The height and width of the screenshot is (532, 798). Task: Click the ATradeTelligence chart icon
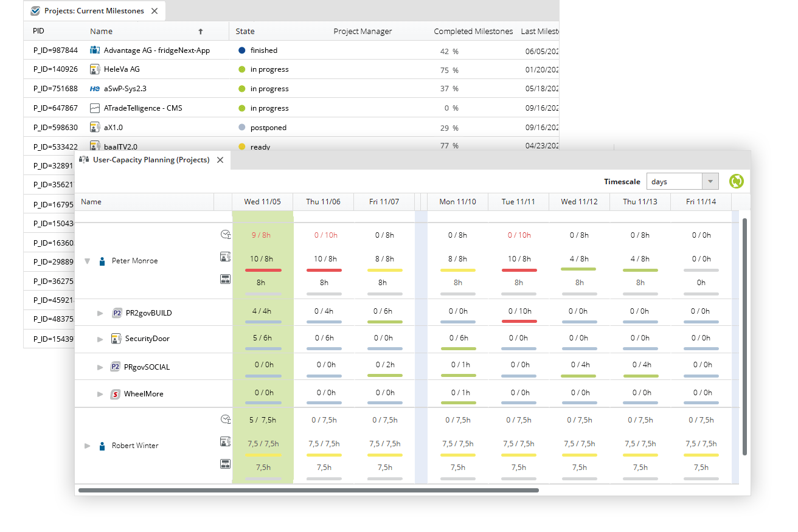tap(94, 108)
